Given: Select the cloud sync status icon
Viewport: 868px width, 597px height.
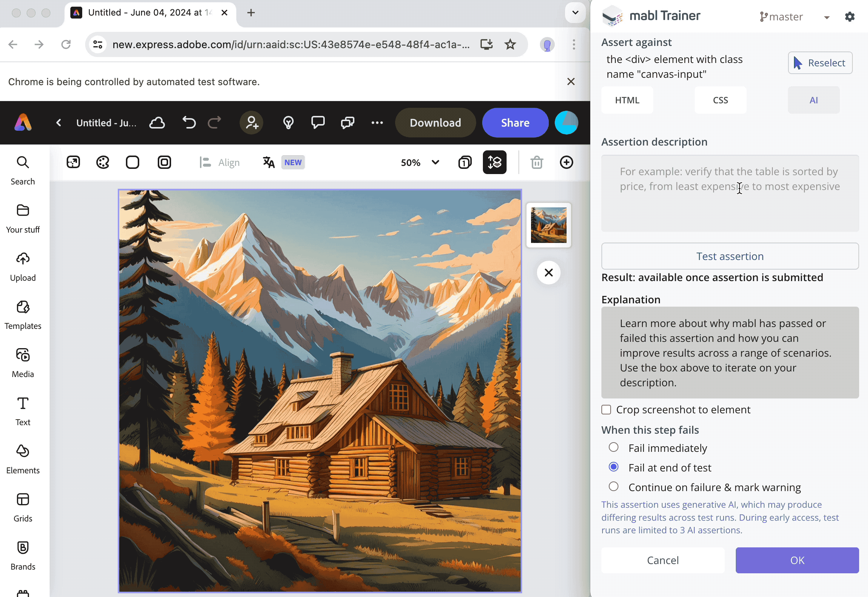Looking at the screenshot, I should coord(157,122).
